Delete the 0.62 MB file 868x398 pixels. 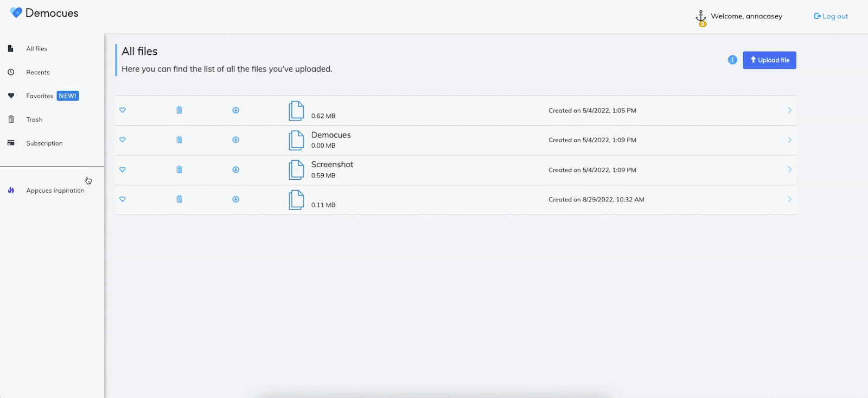tap(179, 110)
